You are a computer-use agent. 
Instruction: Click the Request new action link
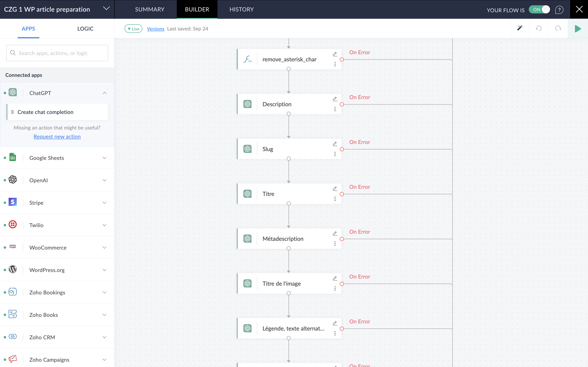[x=57, y=137]
